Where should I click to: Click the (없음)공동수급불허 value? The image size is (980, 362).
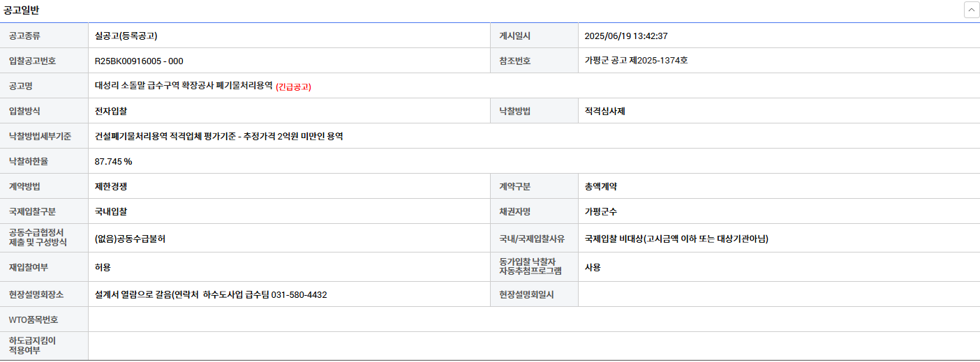(130, 239)
